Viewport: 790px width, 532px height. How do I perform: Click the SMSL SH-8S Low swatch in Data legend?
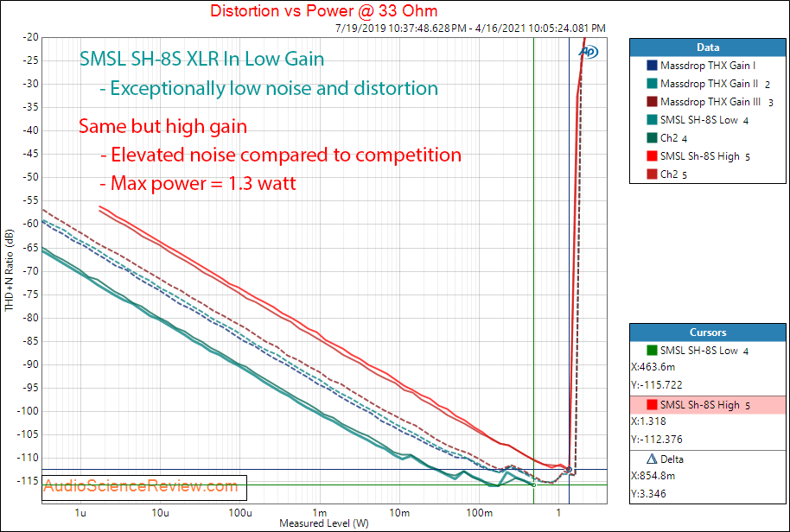652,120
